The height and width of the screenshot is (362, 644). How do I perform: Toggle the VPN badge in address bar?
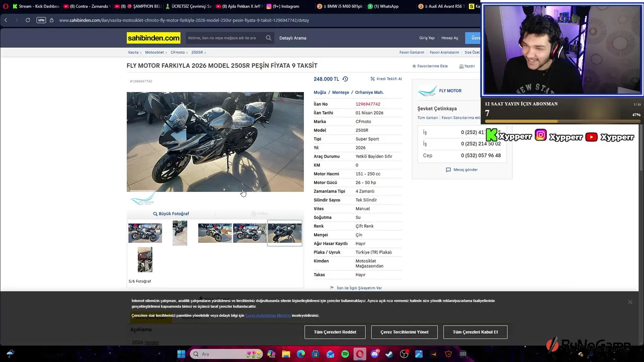[41, 20]
